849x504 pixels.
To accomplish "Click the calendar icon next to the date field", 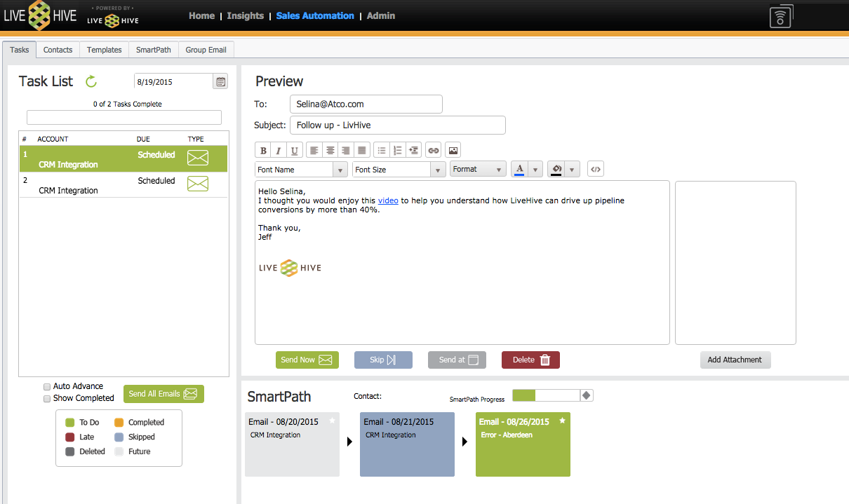I will [220, 81].
